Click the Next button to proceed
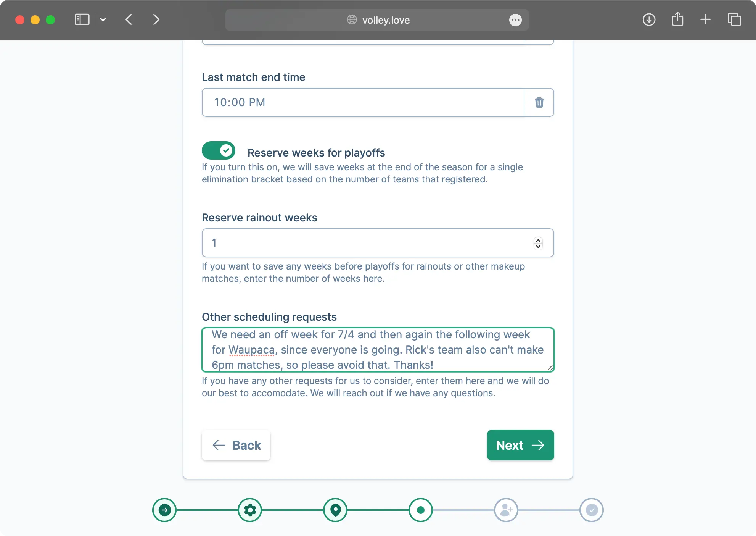The height and width of the screenshot is (536, 756). 520,445
